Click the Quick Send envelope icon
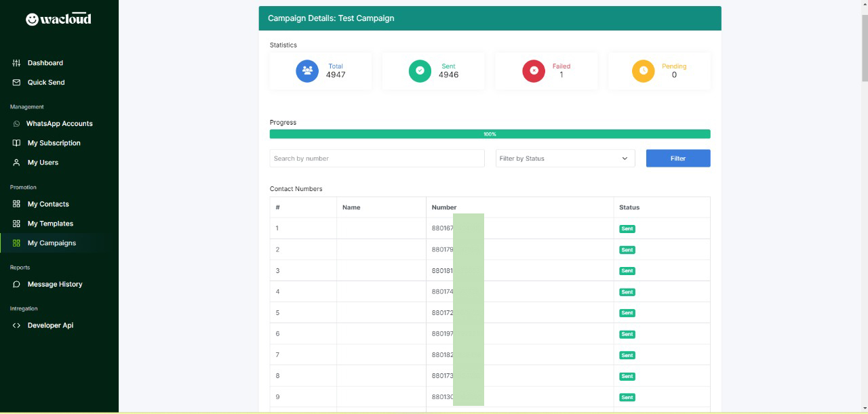The height and width of the screenshot is (414, 868). pyautogui.click(x=16, y=83)
